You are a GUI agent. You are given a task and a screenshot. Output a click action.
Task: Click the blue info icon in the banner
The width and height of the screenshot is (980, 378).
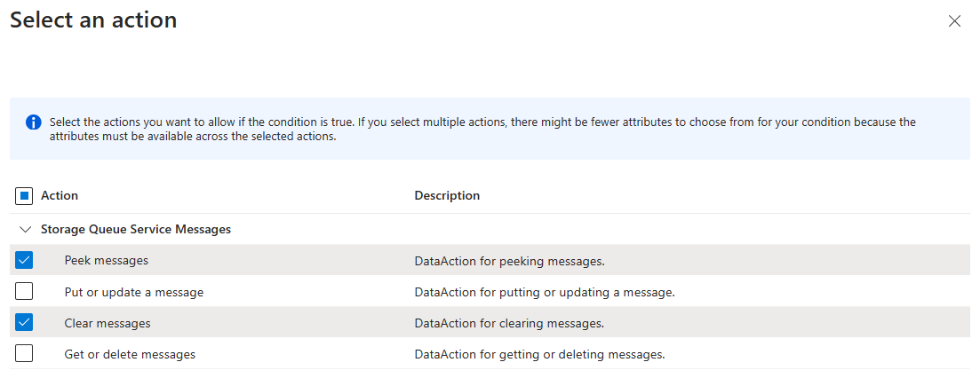tap(34, 122)
